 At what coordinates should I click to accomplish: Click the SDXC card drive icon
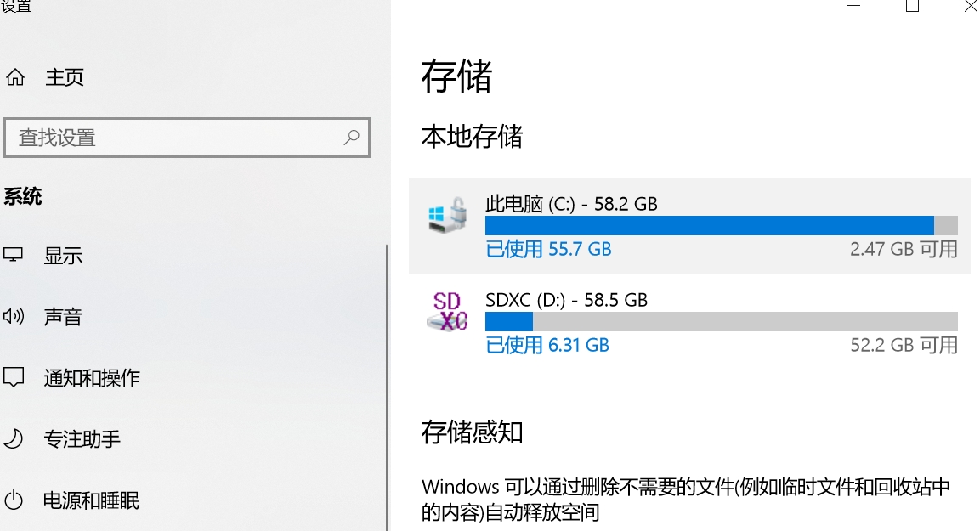coord(447,312)
